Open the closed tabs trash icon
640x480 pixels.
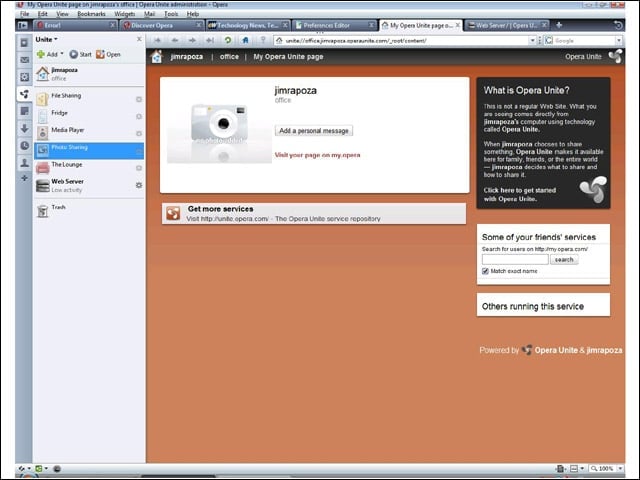618,25
